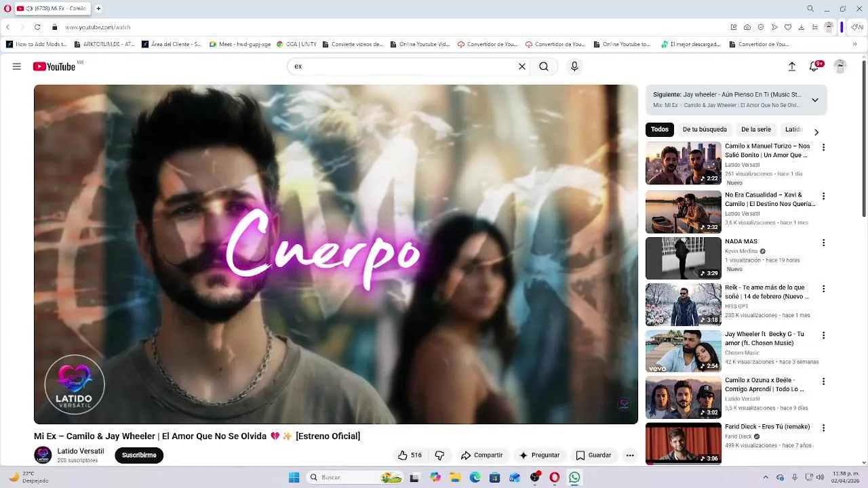The image size is (868, 488).
Task: Open the Opera AI assistant button
Action: point(858,27)
